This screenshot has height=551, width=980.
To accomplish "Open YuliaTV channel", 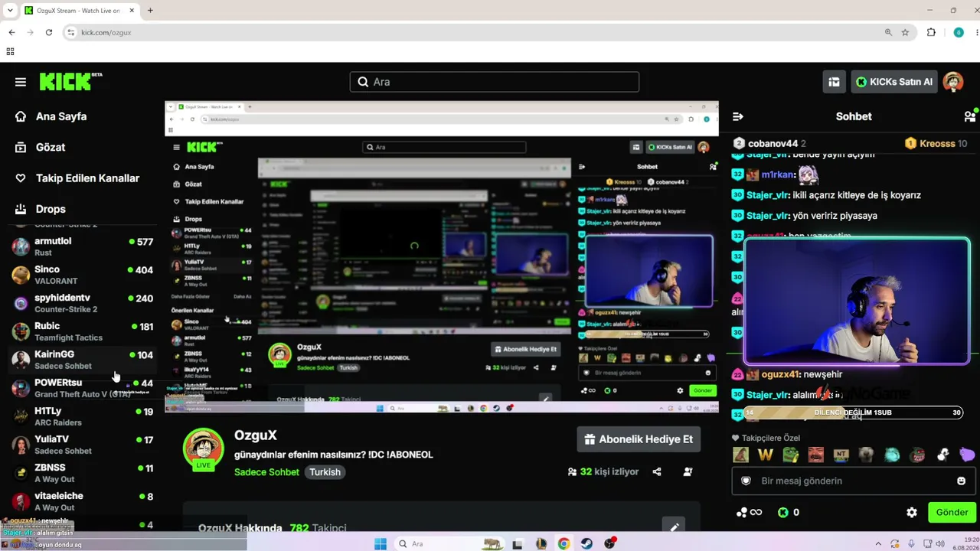I will pos(83,445).
